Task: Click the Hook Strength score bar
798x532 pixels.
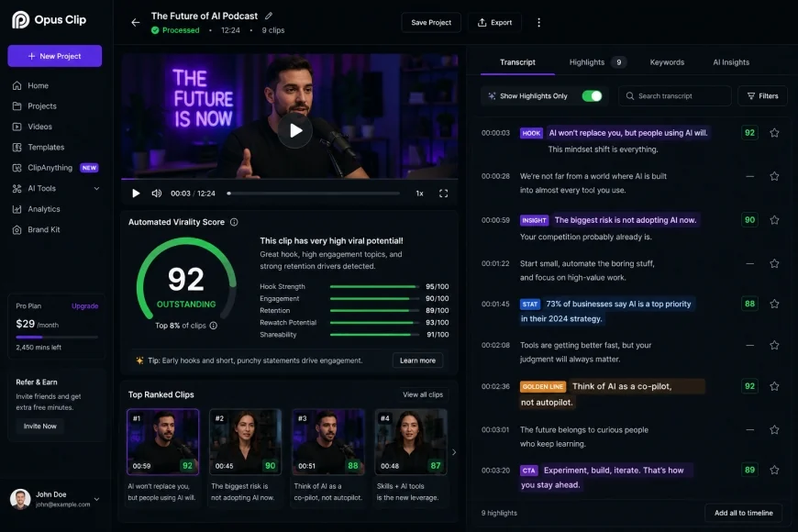Action: point(374,286)
